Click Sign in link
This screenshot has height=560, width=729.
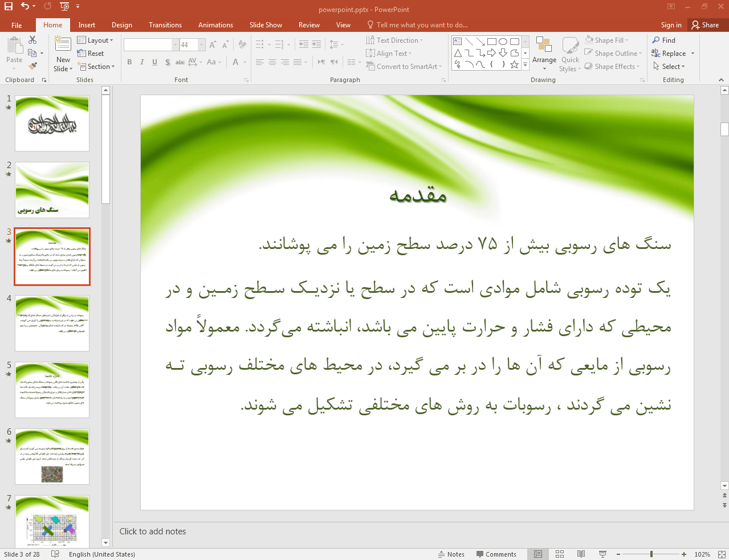point(671,25)
